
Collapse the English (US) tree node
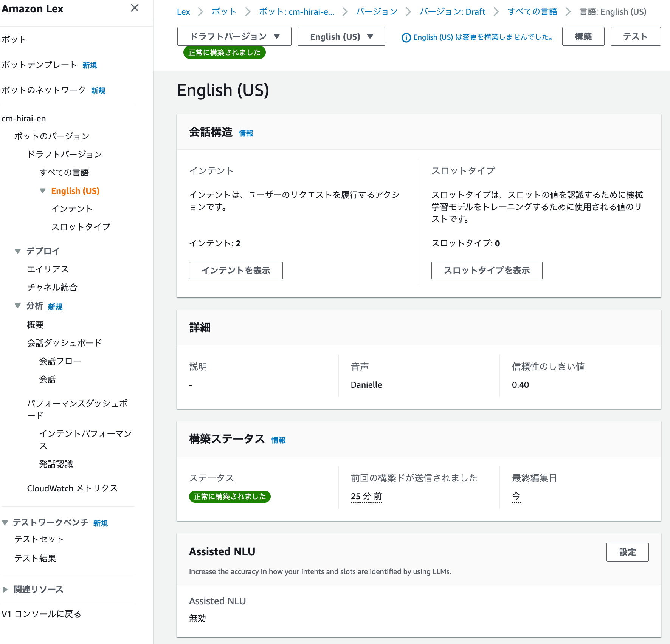coord(43,191)
